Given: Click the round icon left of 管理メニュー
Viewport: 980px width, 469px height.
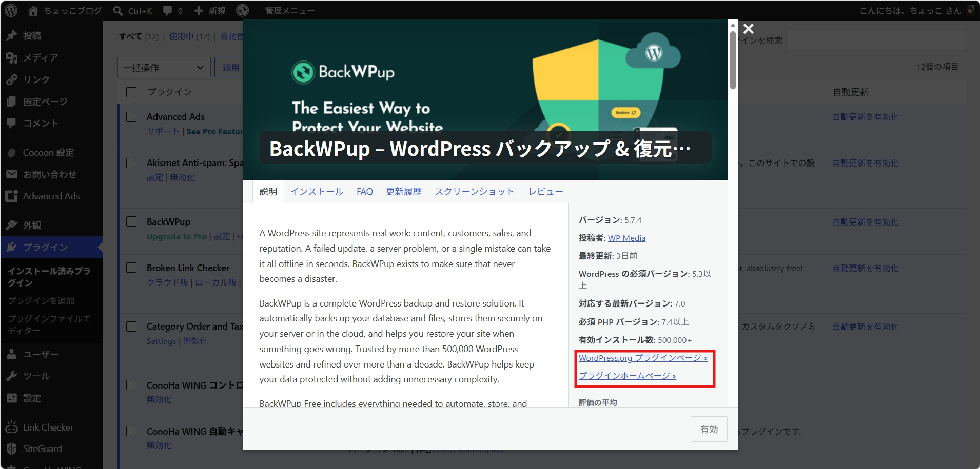Looking at the screenshot, I should click(x=242, y=10).
